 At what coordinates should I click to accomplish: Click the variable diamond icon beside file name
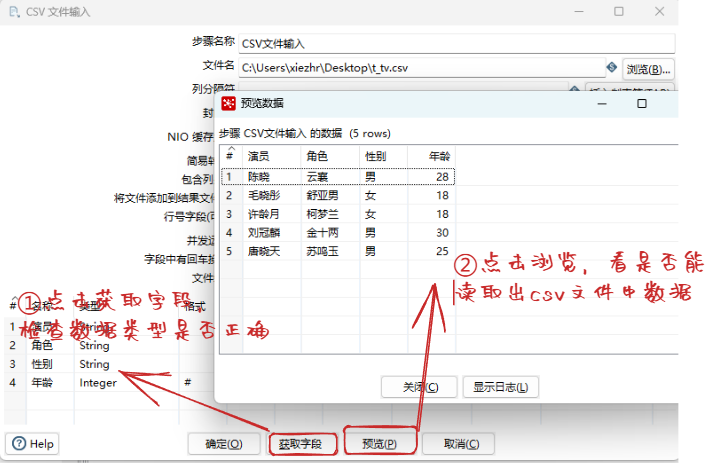612,67
